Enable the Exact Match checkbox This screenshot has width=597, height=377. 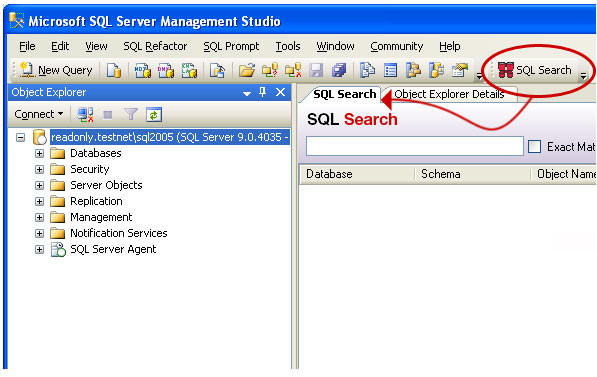(x=534, y=146)
